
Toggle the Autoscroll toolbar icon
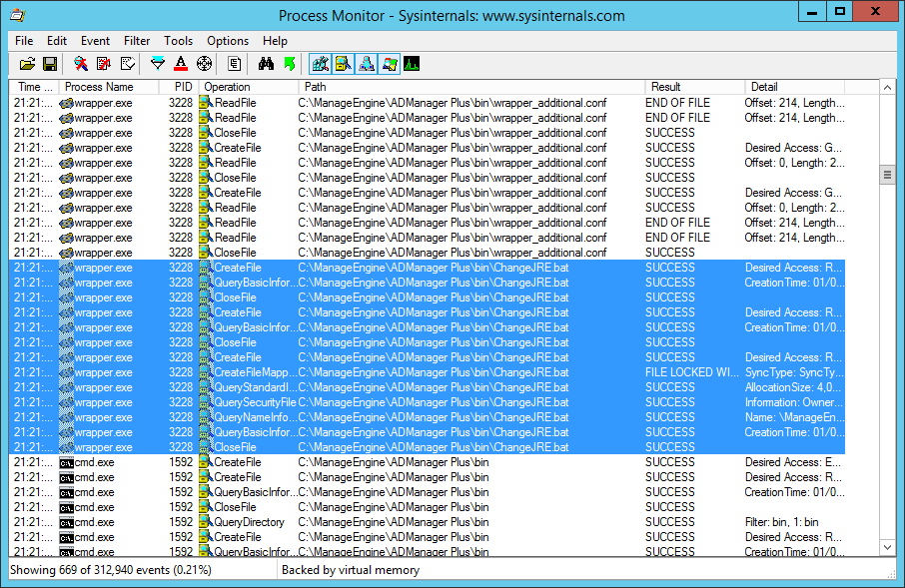pos(104,64)
